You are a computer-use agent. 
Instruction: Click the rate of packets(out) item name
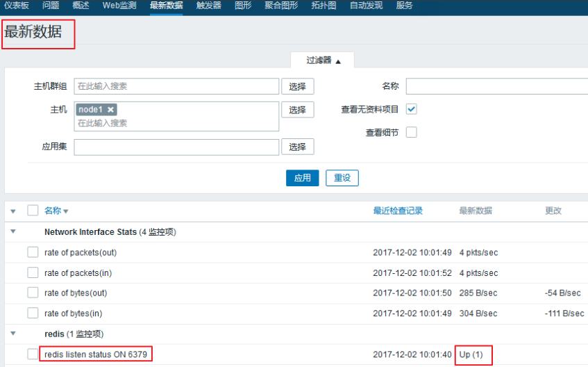click(81, 252)
